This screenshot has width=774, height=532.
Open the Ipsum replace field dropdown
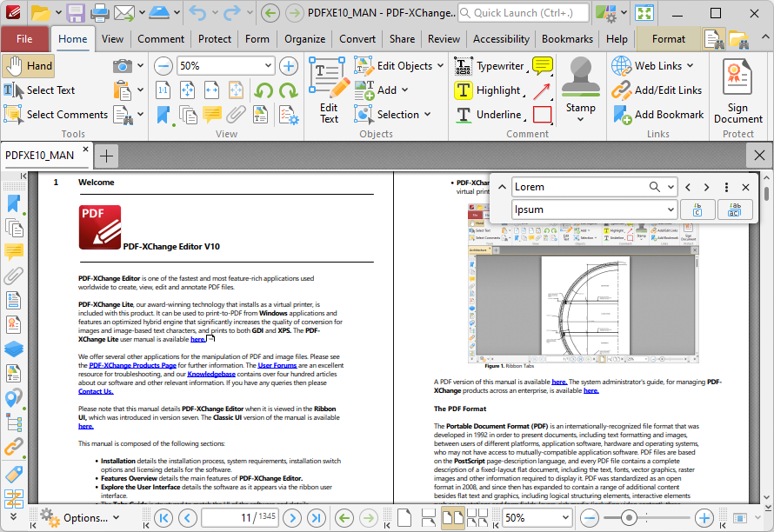pos(671,209)
